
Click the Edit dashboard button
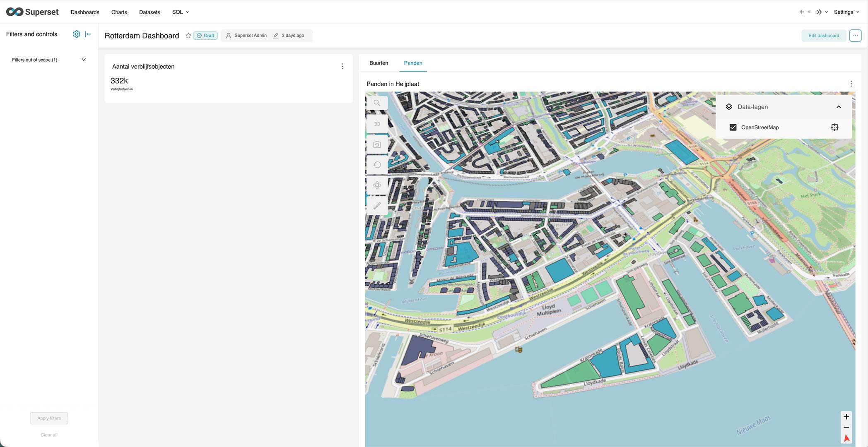pos(823,36)
